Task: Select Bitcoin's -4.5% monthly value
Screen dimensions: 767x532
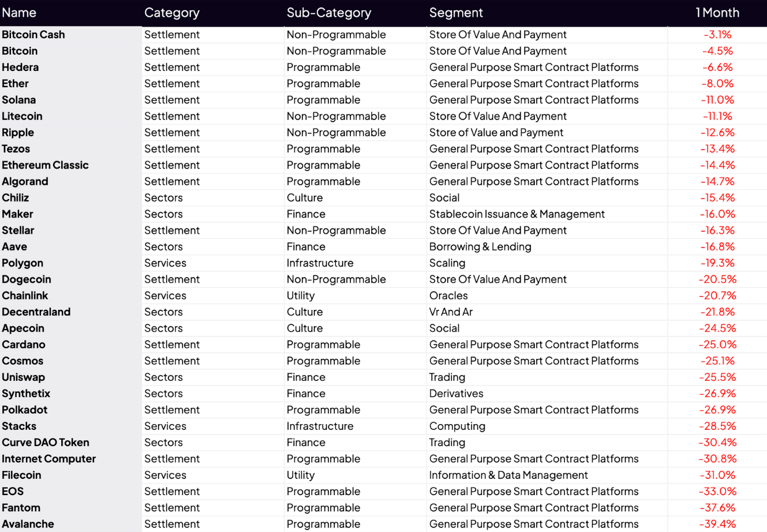Action: pos(717,51)
